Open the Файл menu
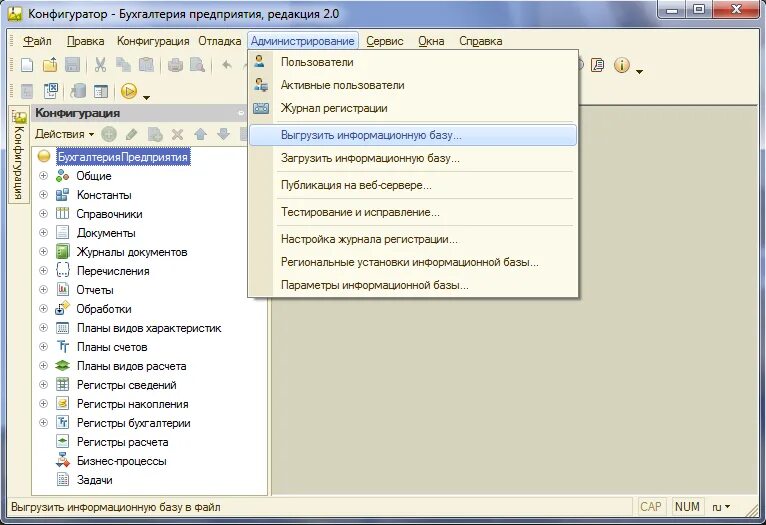This screenshot has height=525, width=766. [x=37, y=41]
